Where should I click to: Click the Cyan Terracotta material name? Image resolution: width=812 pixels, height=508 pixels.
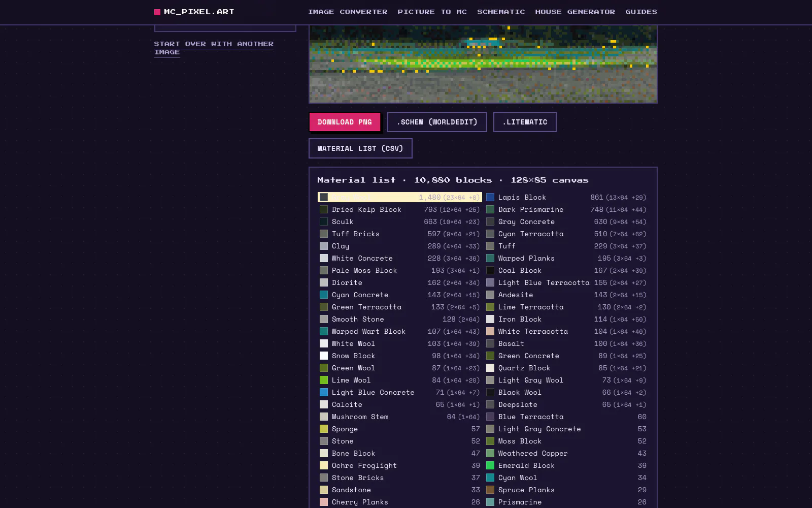531,234
